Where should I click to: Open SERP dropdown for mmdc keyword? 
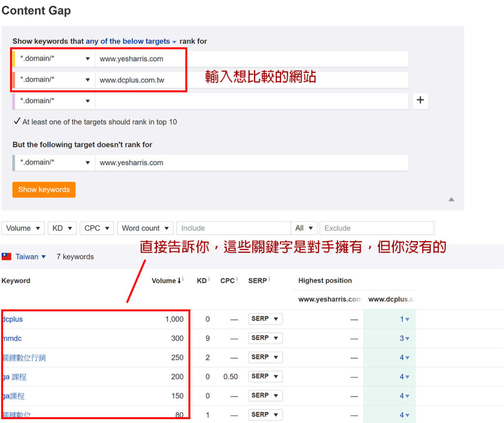coord(265,338)
